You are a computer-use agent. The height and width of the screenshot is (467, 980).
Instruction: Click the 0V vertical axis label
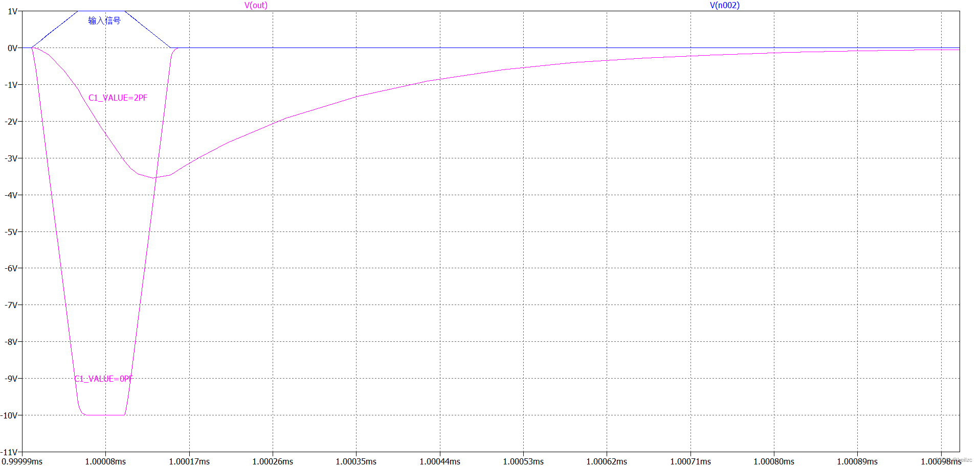(x=13, y=48)
